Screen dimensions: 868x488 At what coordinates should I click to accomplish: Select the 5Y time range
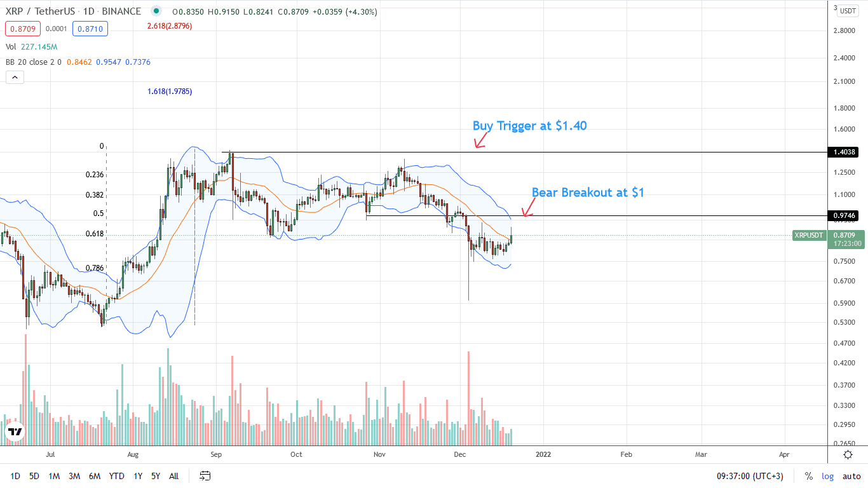[155, 476]
